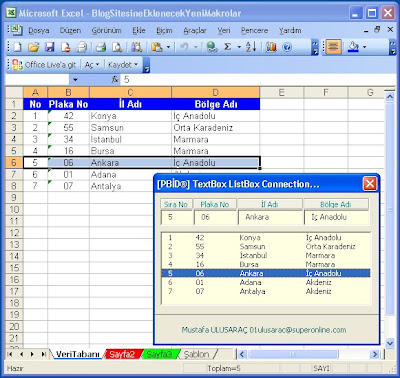Open the Chart Wizard icon
The height and width of the screenshot is (378, 400).
click(x=271, y=47)
